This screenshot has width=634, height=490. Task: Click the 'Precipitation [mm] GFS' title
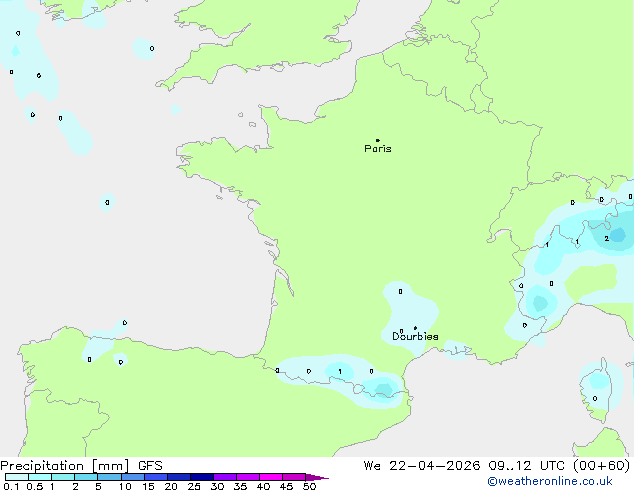coord(81,466)
